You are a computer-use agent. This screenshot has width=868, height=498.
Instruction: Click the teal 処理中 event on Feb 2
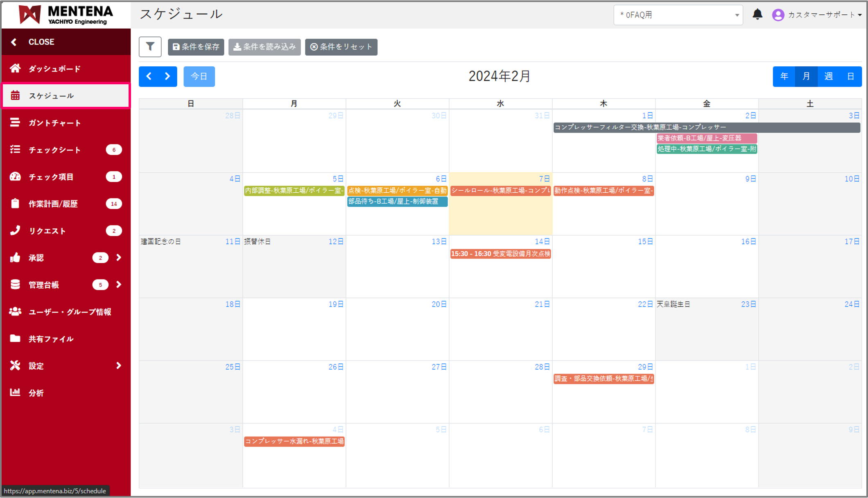click(x=706, y=149)
